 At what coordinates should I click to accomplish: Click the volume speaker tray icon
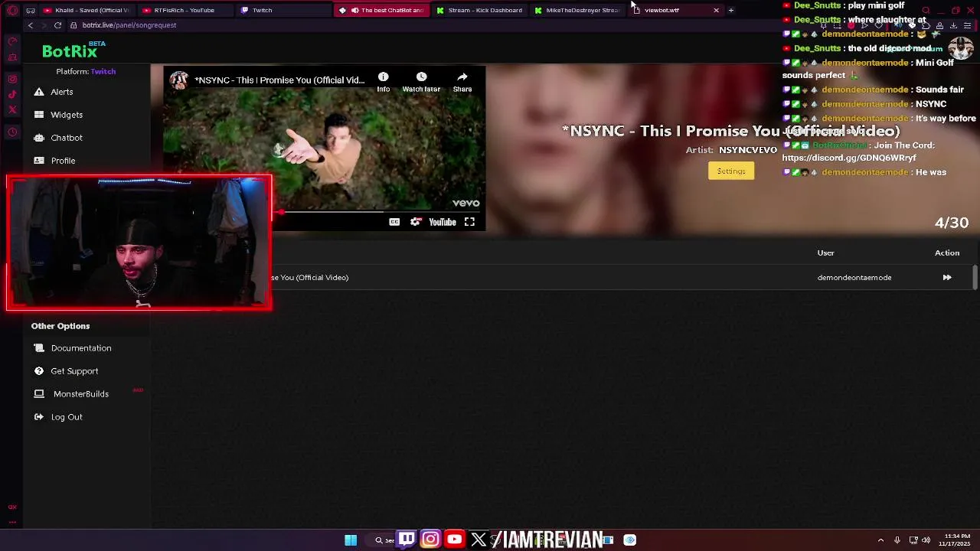pos(926,540)
